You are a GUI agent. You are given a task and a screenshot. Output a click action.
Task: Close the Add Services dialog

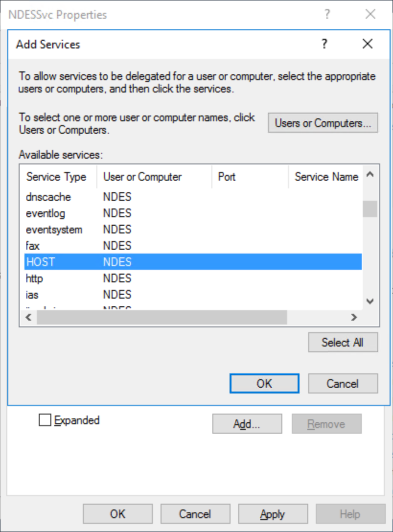[367, 45]
